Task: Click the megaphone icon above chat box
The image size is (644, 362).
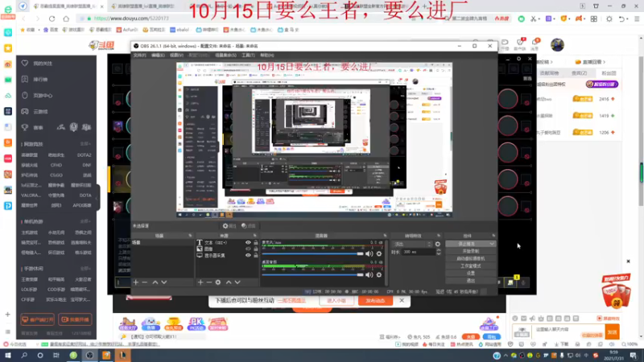Action: pos(532,319)
